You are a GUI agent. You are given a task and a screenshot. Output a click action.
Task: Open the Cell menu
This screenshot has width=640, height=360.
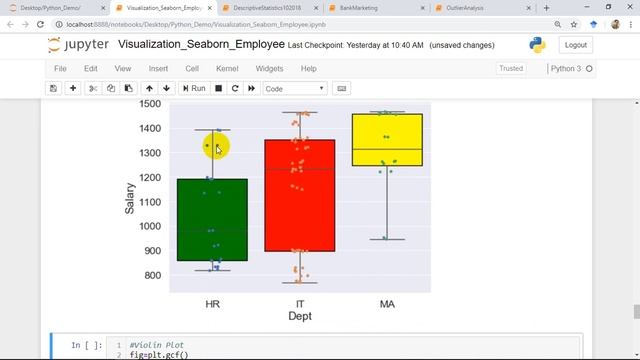192,69
